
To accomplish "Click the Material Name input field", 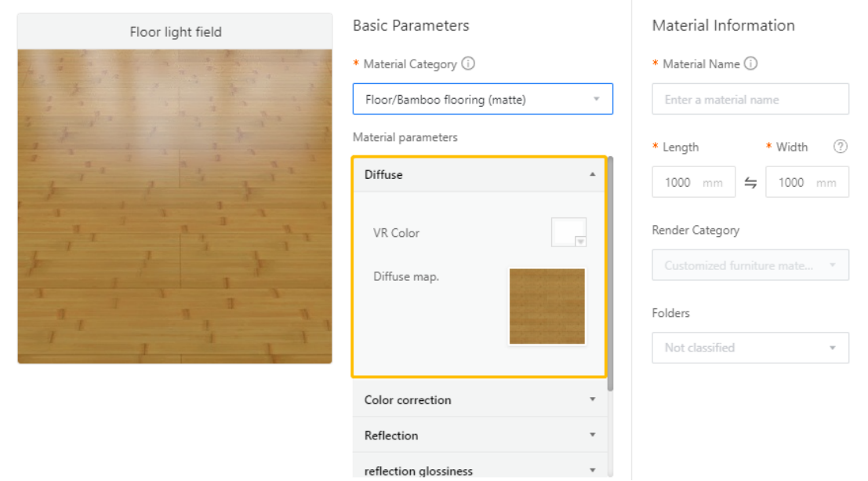I will 750,100.
